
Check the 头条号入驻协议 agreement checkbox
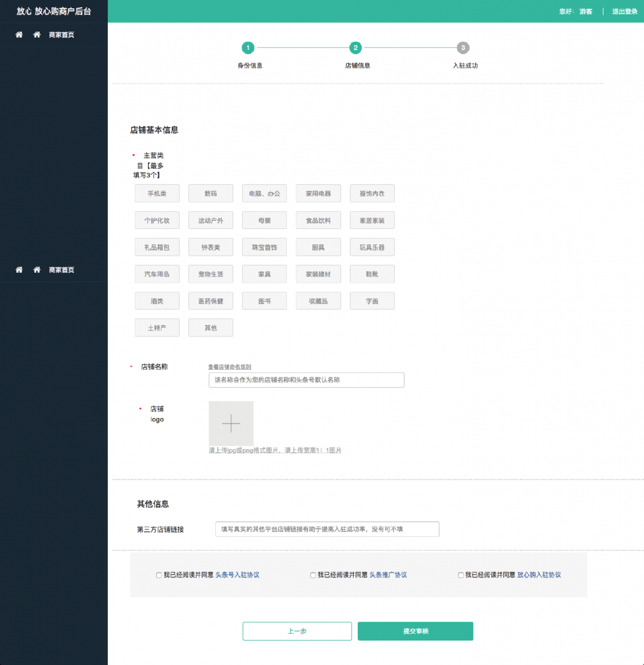159,576
